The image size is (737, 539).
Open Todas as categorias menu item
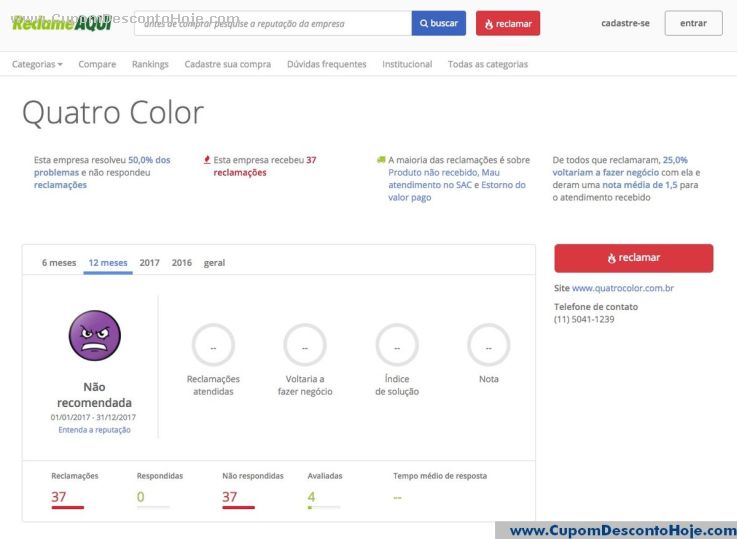coord(488,64)
